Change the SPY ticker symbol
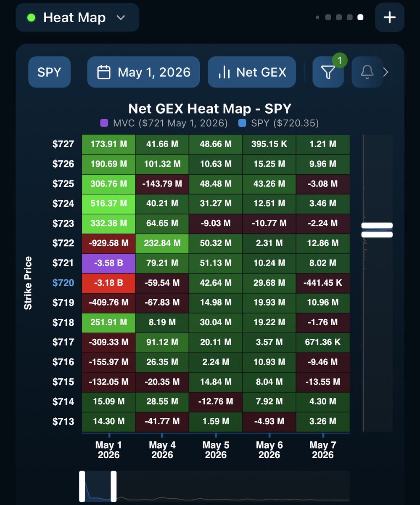The height and width of the screenshot is (505, 420). [x=50, y=72]
